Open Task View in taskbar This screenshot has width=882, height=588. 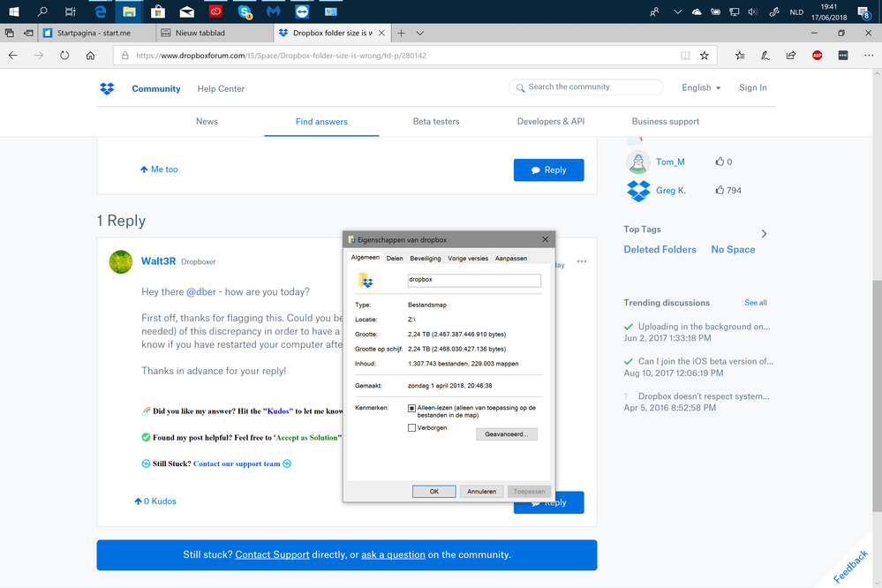[x=71, y=11]
